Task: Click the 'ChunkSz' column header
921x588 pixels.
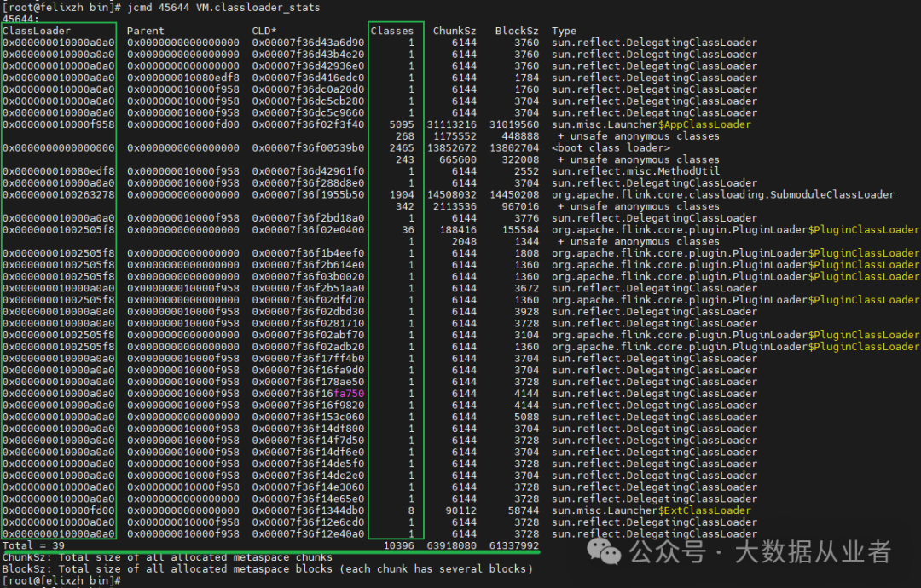Action: point(455,31)
